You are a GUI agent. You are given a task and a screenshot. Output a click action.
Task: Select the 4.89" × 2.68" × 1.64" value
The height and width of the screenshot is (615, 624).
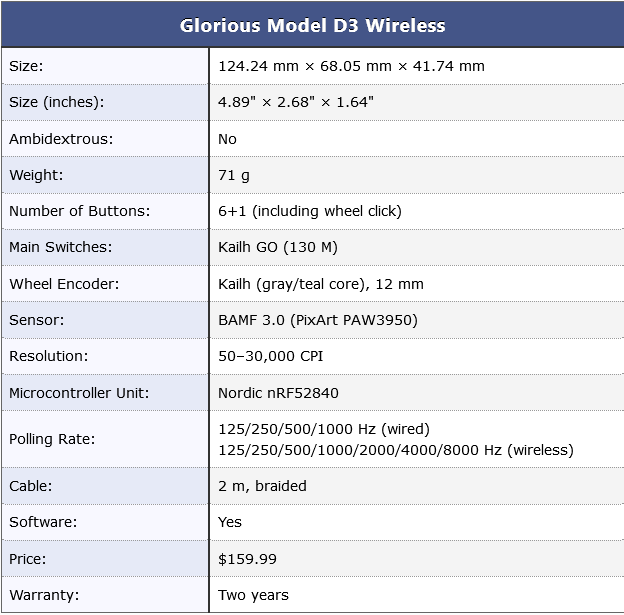(x=296, y=102)
